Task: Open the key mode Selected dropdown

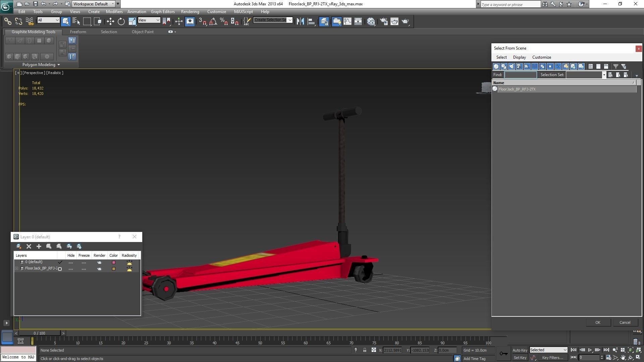Action: (x=548, y=350)
